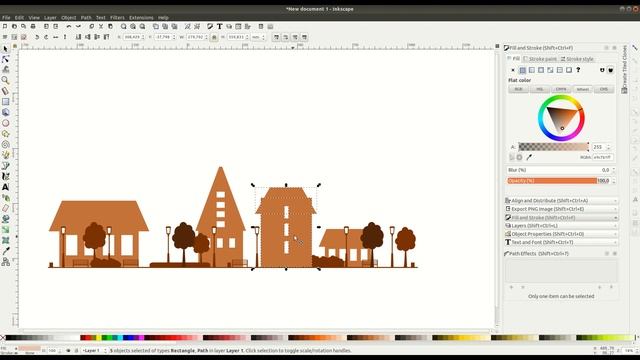Open the File menu
Image resolution: width=640 pixels, height=360 pixels.
[6, 18]
